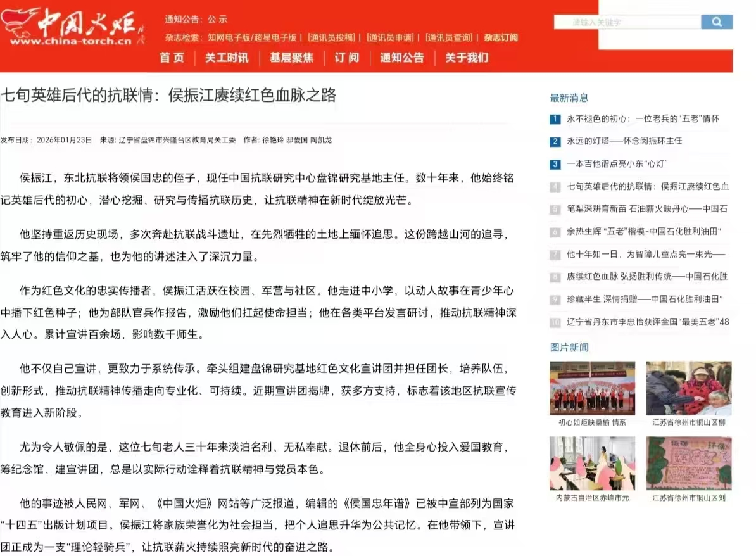The width and height of the screenshot is (756, 556).
Task: Switch to the 通知公告 tab
Action: coord(401,58)
